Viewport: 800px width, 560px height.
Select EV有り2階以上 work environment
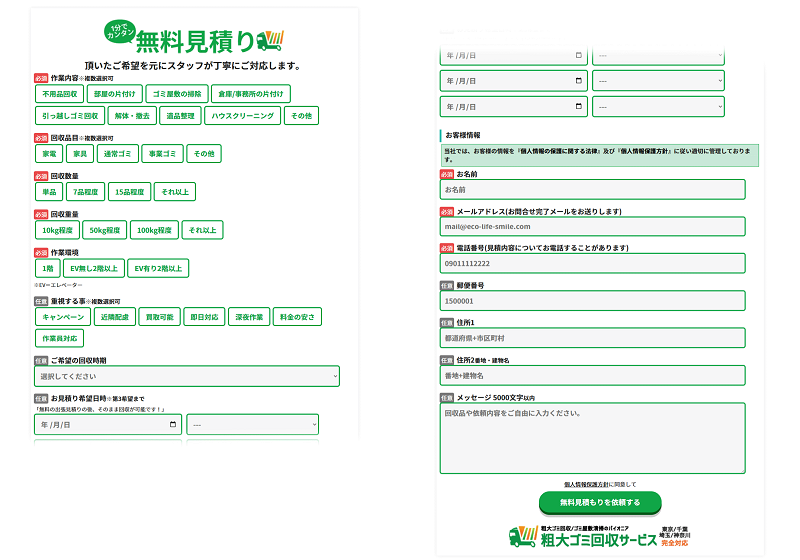tap(158, 268)
